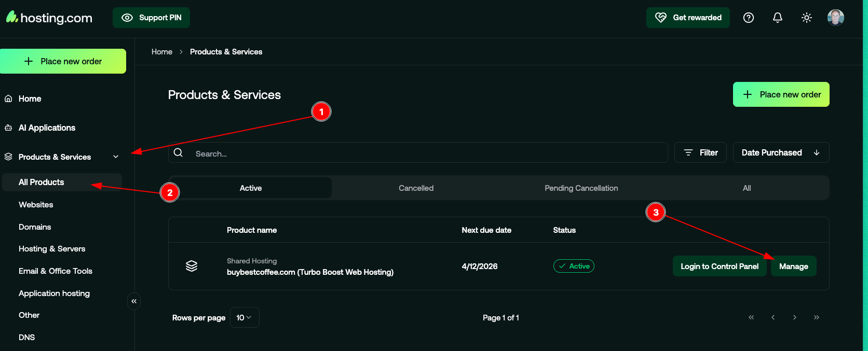This screenshot has width=868, height=351.
Task: Go to the first page of results
Action: (751, 317)
